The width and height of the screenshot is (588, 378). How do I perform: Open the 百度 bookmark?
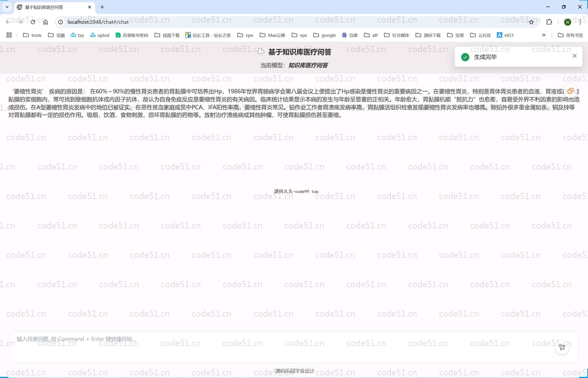pyautogui.click(x=350, y=35)
